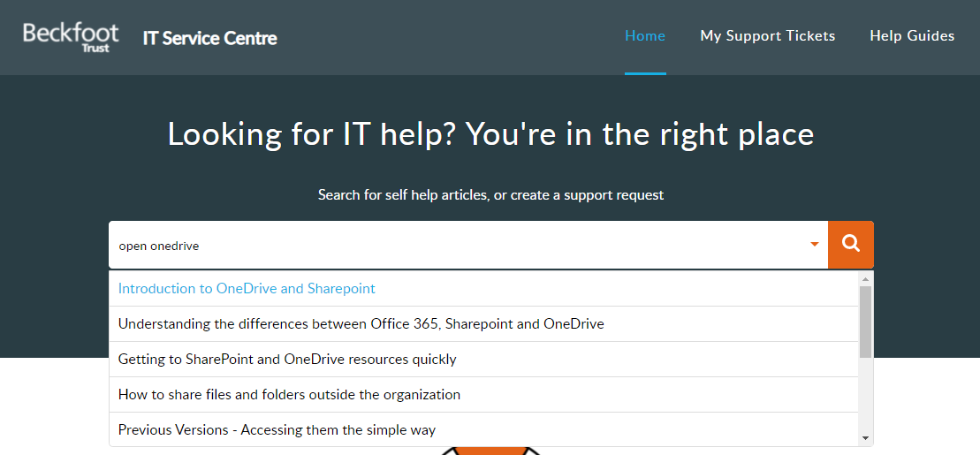Click into the search field containing 'open onedrive'
Image resolution: width=980 pixels, height=455 pixels.
point(460,245)
